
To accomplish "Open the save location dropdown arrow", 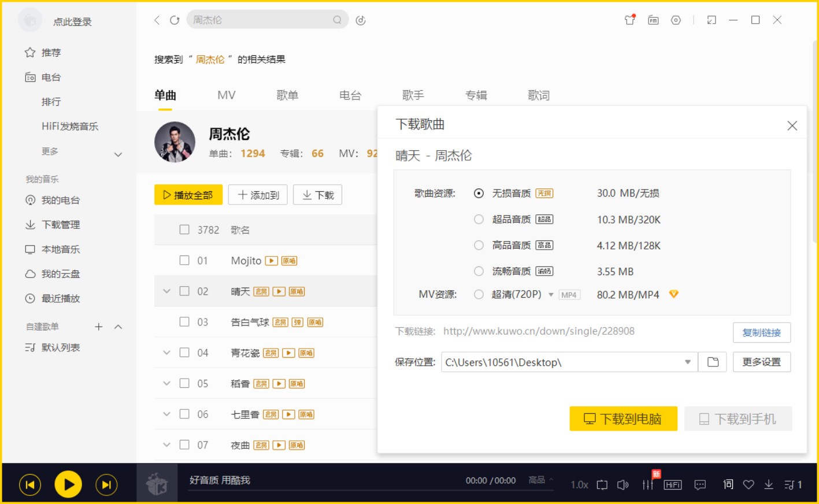I will pyautogui.click(x=688, y=362).
